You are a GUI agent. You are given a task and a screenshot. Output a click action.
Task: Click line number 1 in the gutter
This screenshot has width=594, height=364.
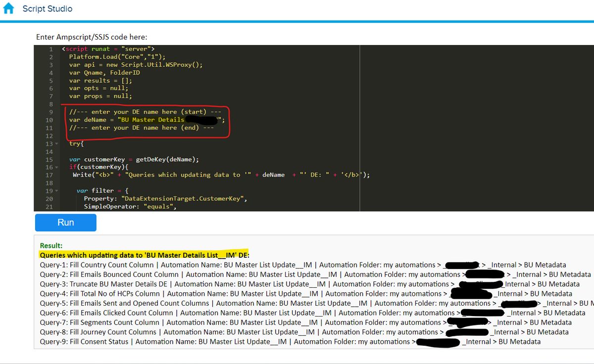[x=50, y=49]
